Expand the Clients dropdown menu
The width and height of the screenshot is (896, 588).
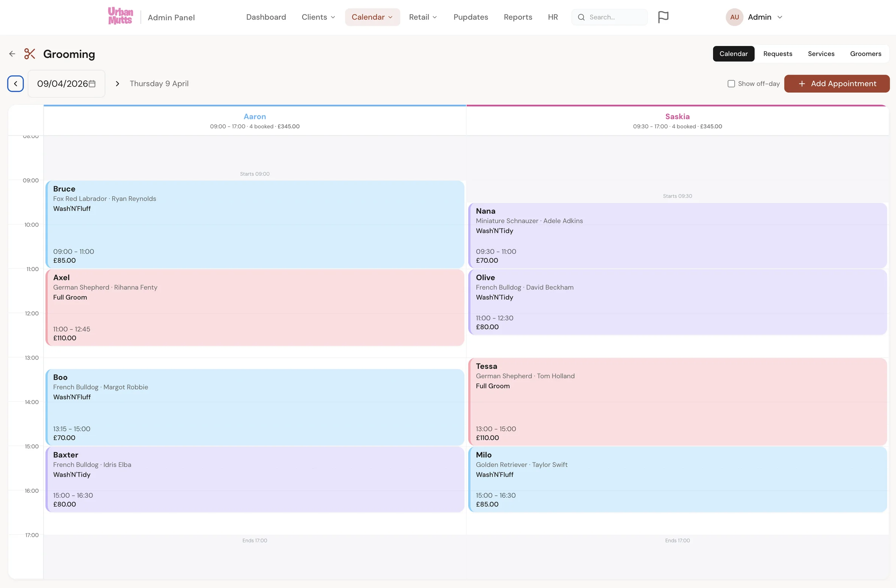coord(318,17)
